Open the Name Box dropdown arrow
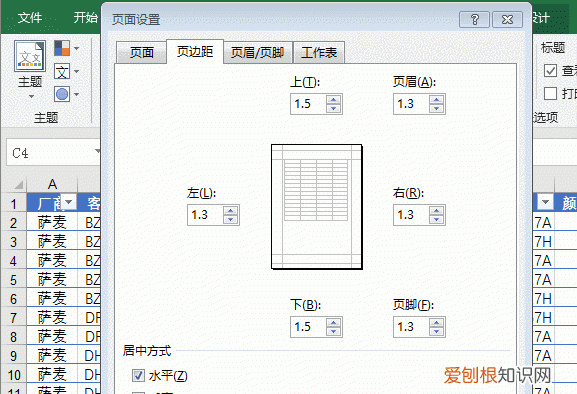 tap(98, 151)
